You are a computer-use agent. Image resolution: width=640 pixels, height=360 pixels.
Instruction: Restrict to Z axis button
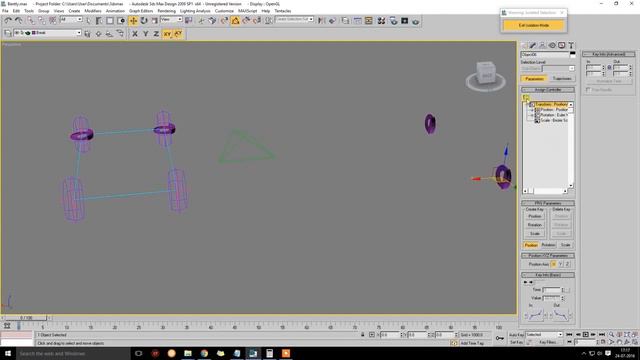tap(156, 34)
